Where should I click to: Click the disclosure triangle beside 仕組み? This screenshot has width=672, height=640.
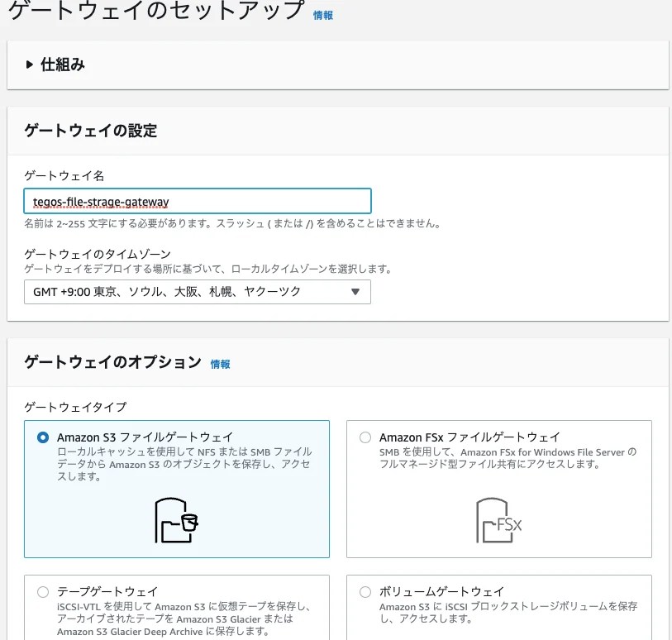28,64
